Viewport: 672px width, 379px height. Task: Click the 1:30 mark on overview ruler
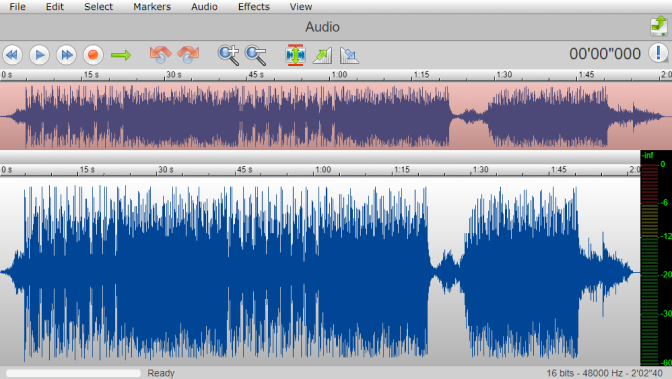[x=504, y=75]
